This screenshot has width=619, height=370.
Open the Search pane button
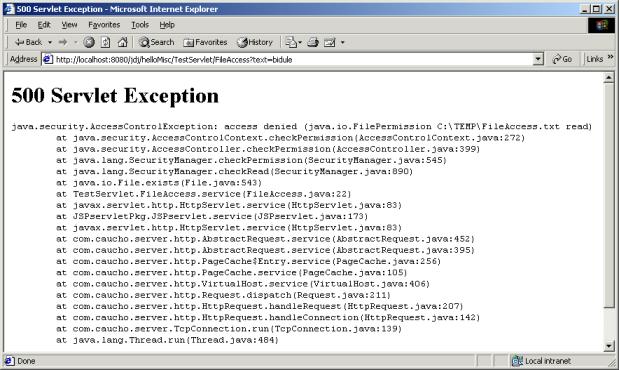tap(156, 42)
